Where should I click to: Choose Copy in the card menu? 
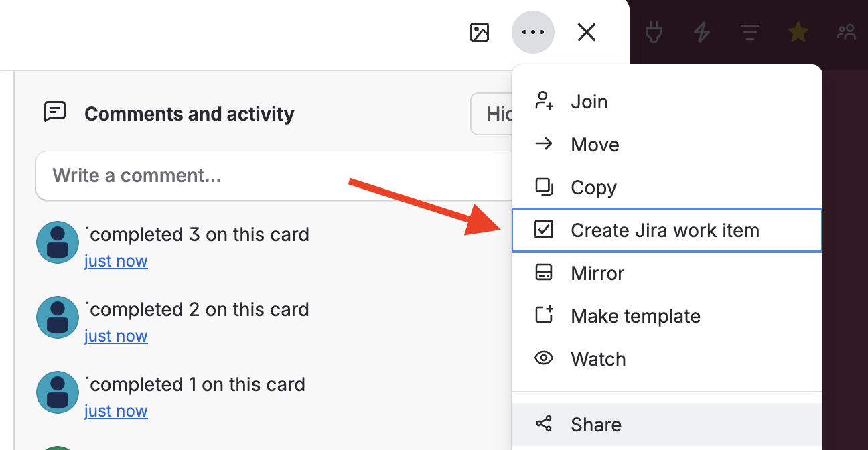coord(667,187)
